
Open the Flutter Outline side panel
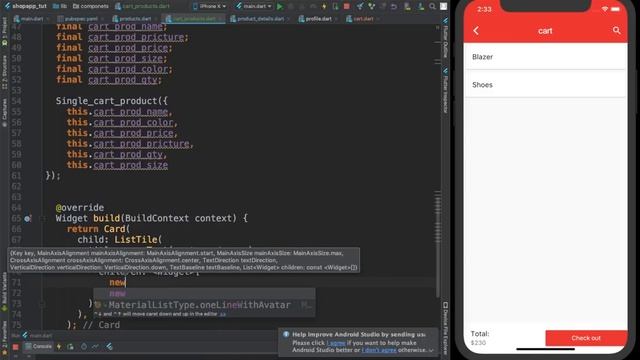coord(445,38)
